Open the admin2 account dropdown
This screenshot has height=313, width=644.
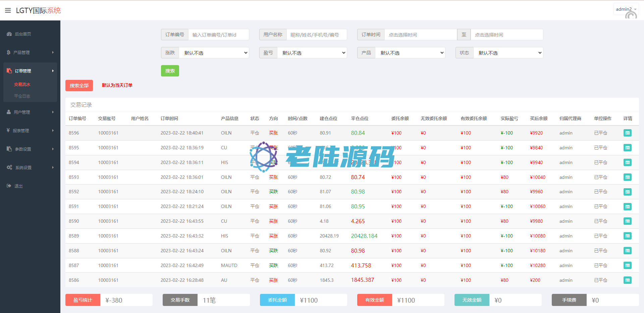(626, 9)
